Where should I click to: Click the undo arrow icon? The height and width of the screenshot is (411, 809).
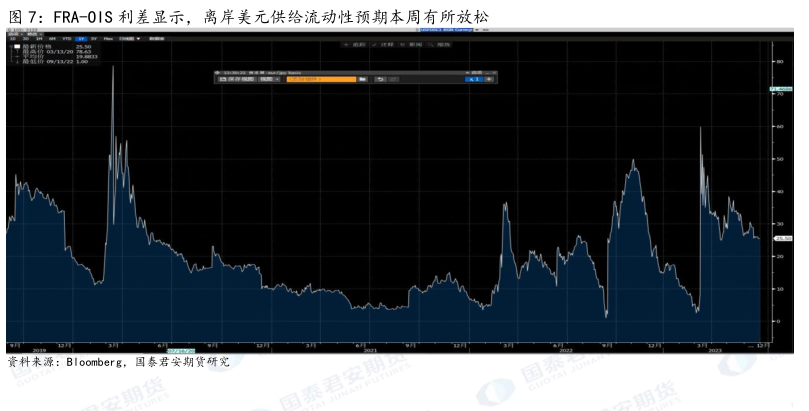[381, 79]
